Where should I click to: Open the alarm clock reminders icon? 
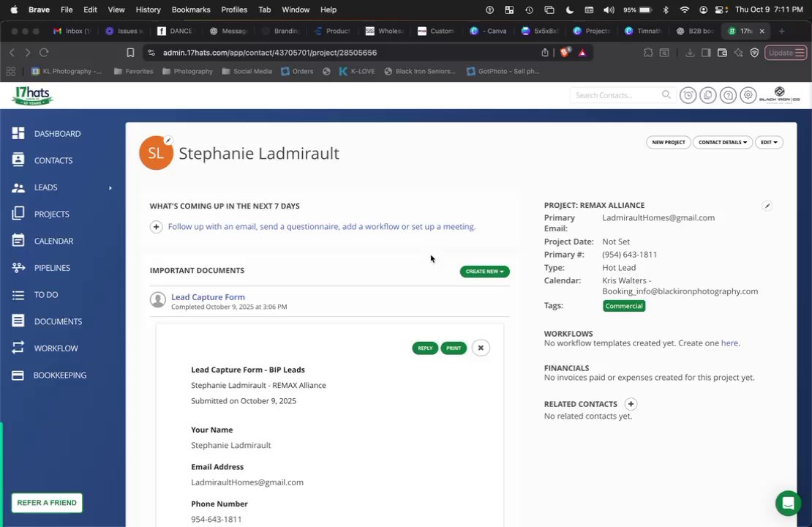pos(688,95)
